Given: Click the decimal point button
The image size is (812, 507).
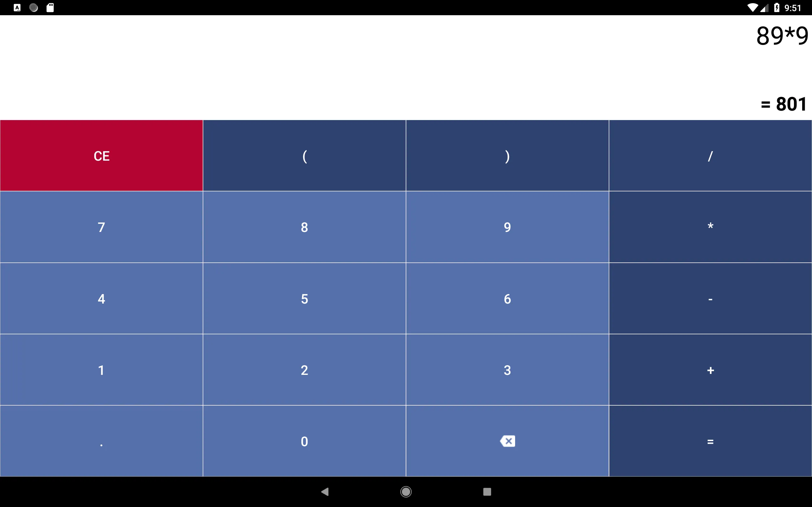Looking at the screenshot, I should point(101,441).
